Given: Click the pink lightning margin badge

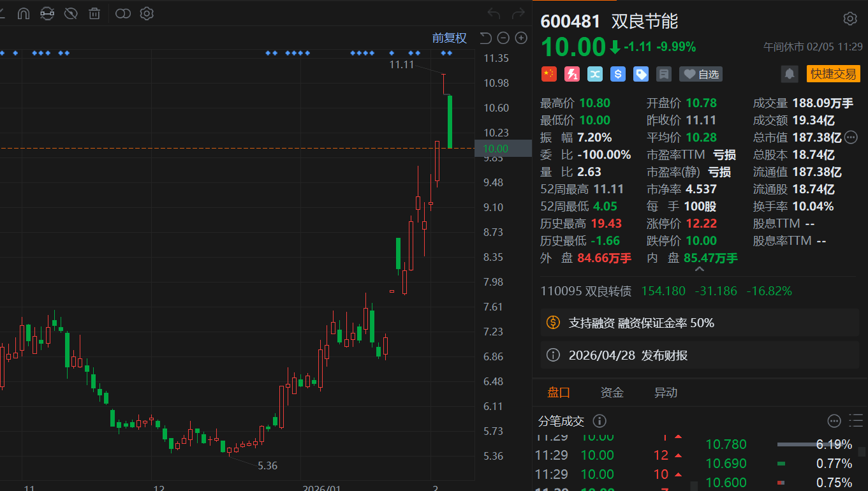Looking at the screenshot, I should [x=572, y=74].
